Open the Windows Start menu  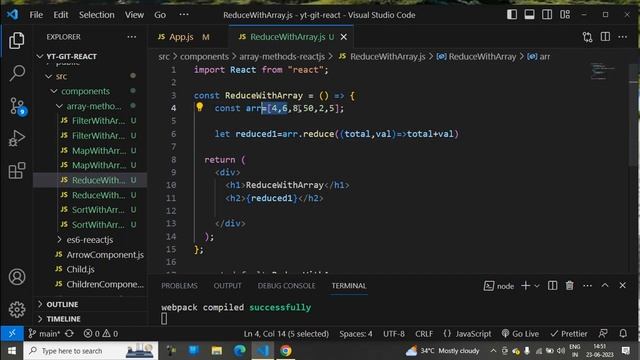[12, 351]
